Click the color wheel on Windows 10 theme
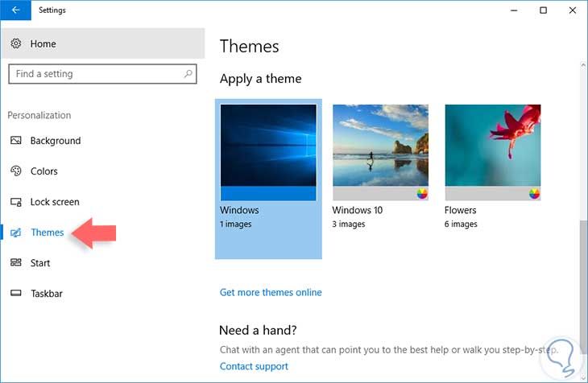The width and height of the screenshot is (588, 383). pyautogui.click(x=422, y=194)
